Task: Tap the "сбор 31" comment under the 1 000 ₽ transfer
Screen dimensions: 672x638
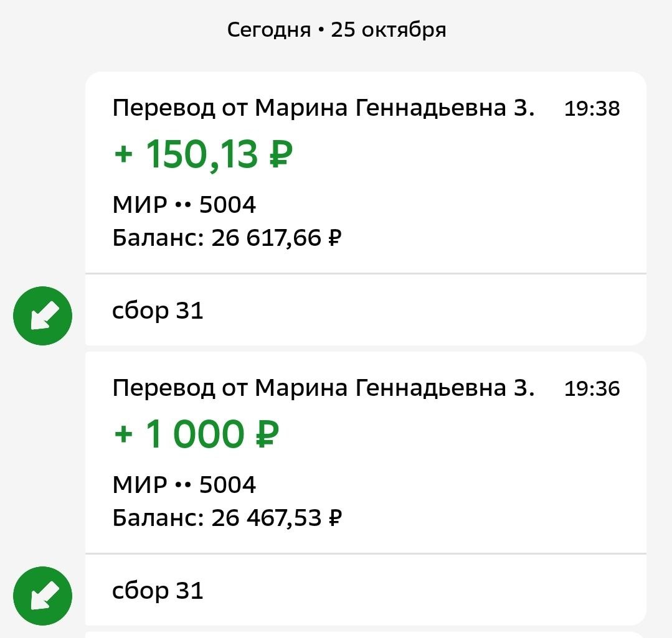Action: [x=158, y=590]
